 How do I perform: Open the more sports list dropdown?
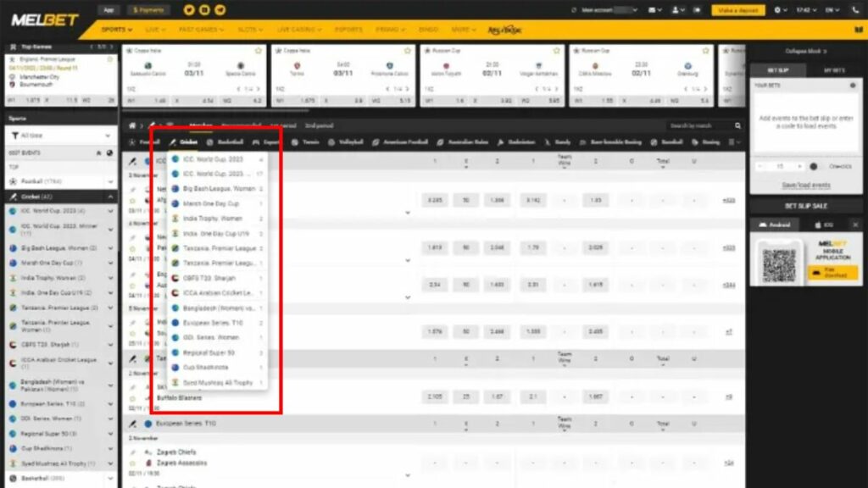coord(734,142)
